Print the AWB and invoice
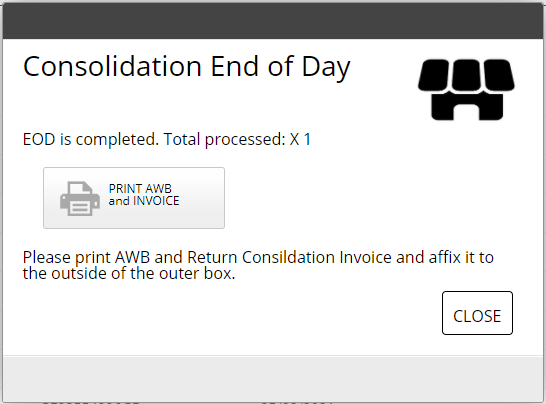546x404 pixels. 134,198
